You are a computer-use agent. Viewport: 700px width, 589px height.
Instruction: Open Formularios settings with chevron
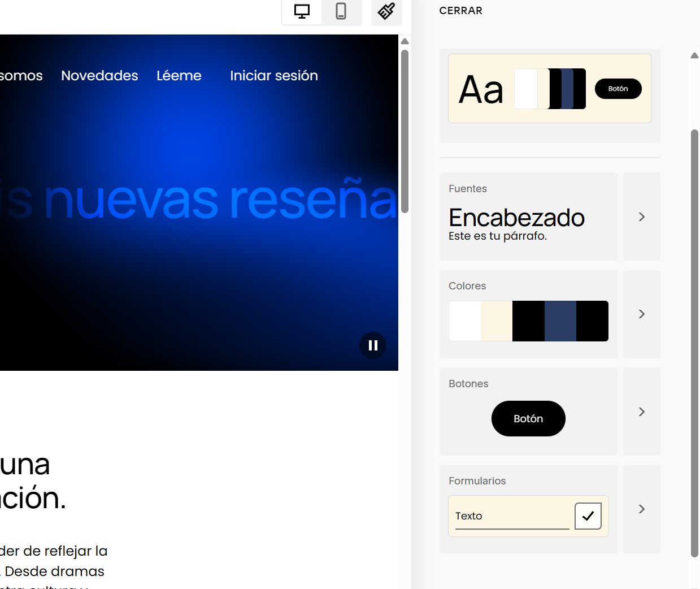641,509
